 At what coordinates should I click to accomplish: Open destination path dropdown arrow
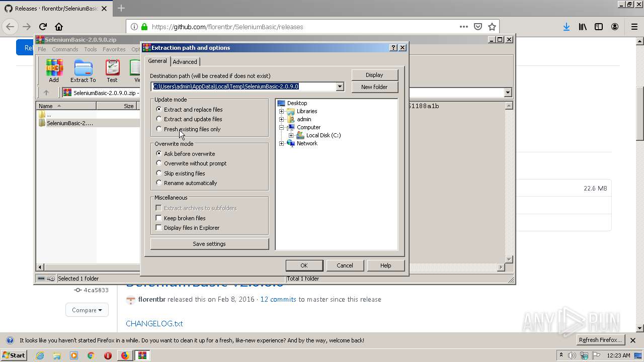(x=340, y=86)
